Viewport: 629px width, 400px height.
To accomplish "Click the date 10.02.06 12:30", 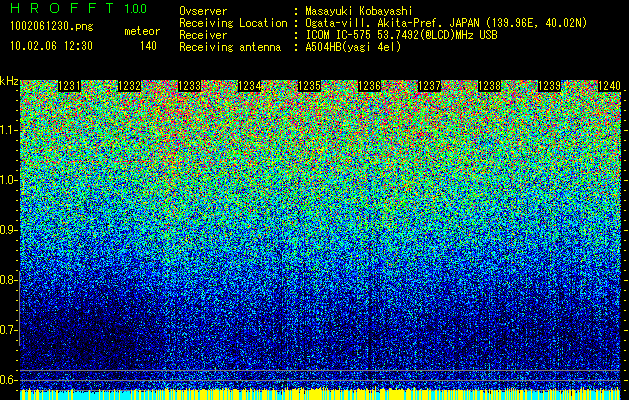I will click(51, 46).
